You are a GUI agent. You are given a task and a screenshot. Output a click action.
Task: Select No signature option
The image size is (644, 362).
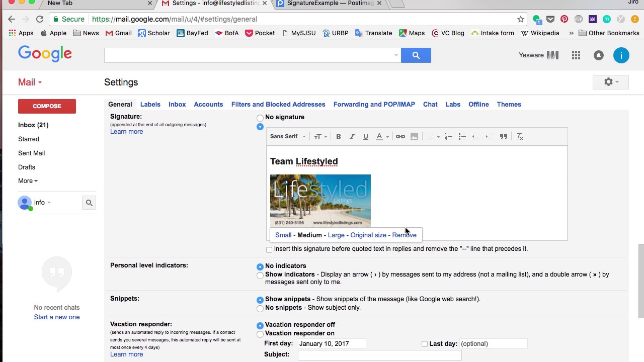point(260,118)
